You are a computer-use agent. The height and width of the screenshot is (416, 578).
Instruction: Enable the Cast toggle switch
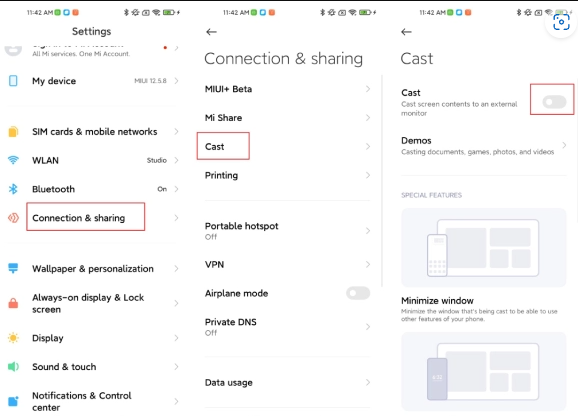pyautogui.click(x=554, y=102)
